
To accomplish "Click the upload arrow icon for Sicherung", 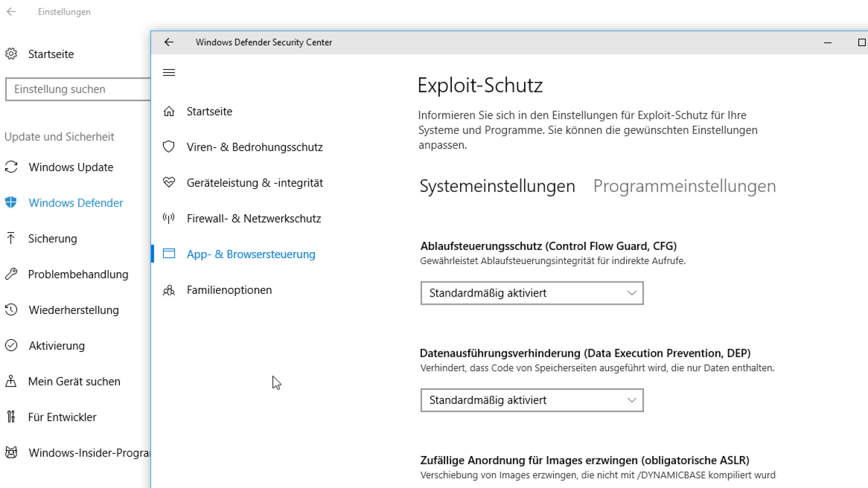I will (11, 238).
